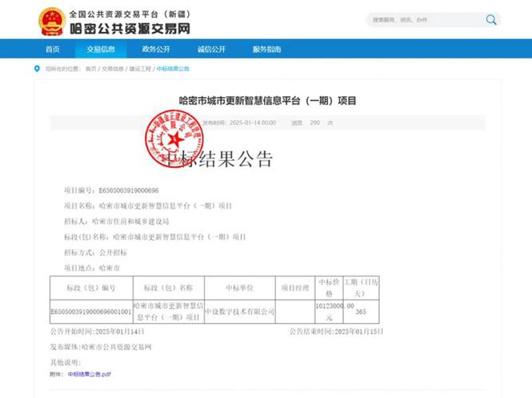Click 项目地点：哈密市 line

coord(92,268)
